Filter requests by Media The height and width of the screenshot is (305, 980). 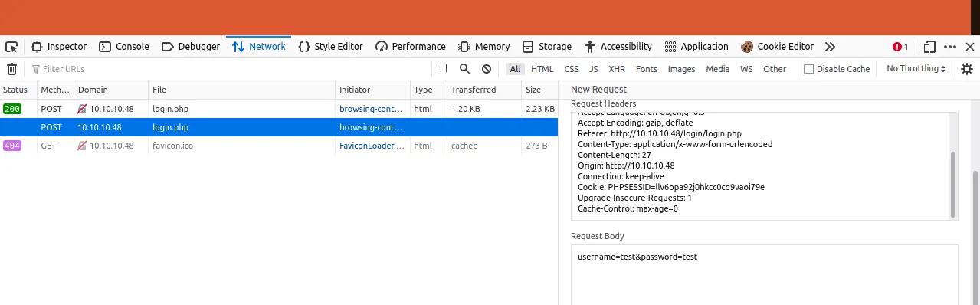tap(718, 69)
